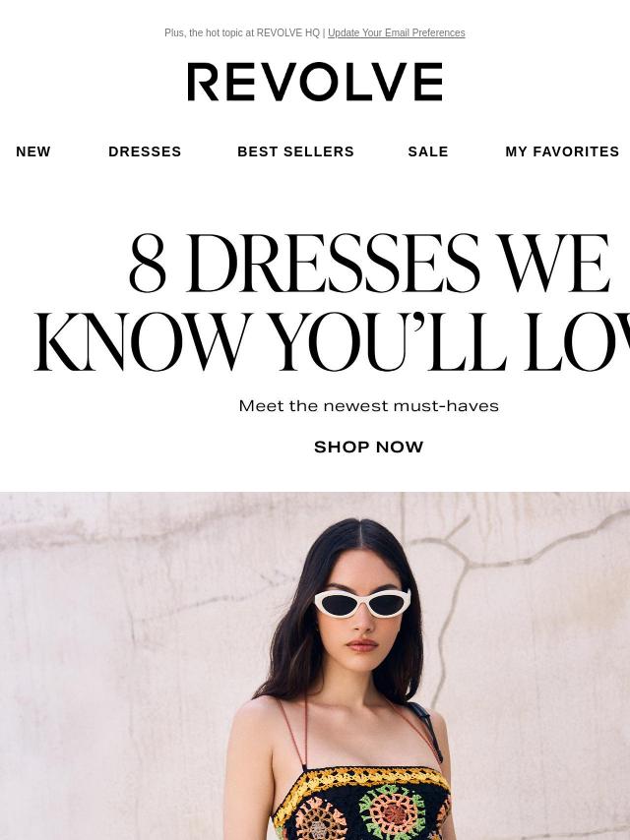Click 'Meet the newest must-haves' subheading

point(369,406)
